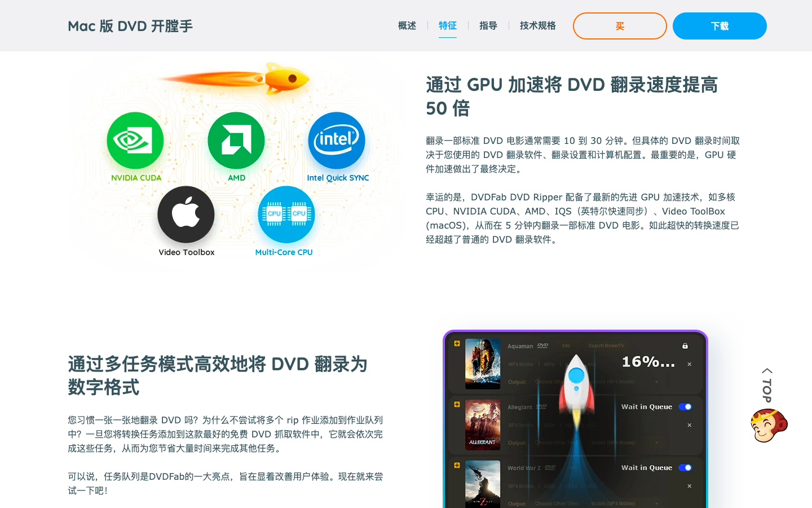Open the Aquaman output profile dropdown arrow
This screenshot has height=508, width=812.
tap(656, 382)
